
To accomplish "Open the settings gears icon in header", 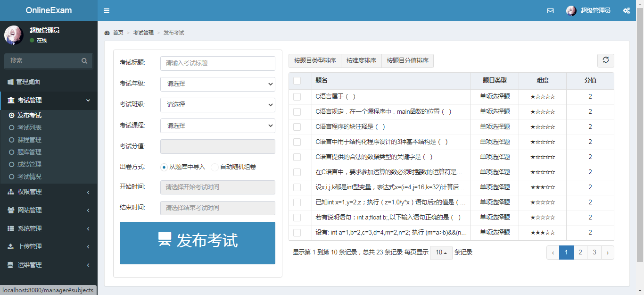I will click(626, 10).
